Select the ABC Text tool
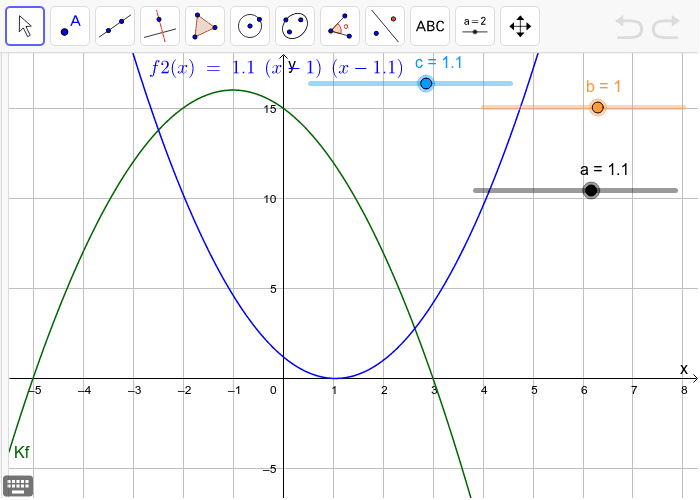The width and height of the screenshot is (700, 500). click(430, 26)
